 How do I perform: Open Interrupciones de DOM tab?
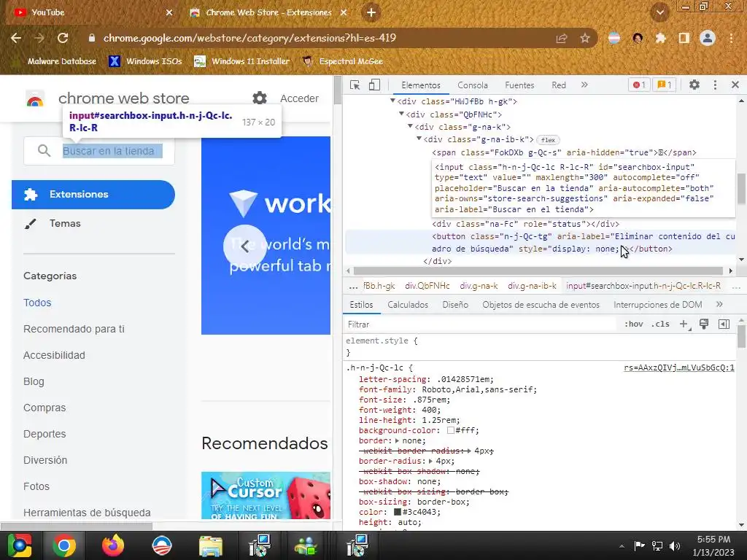(x=657, y=305)
